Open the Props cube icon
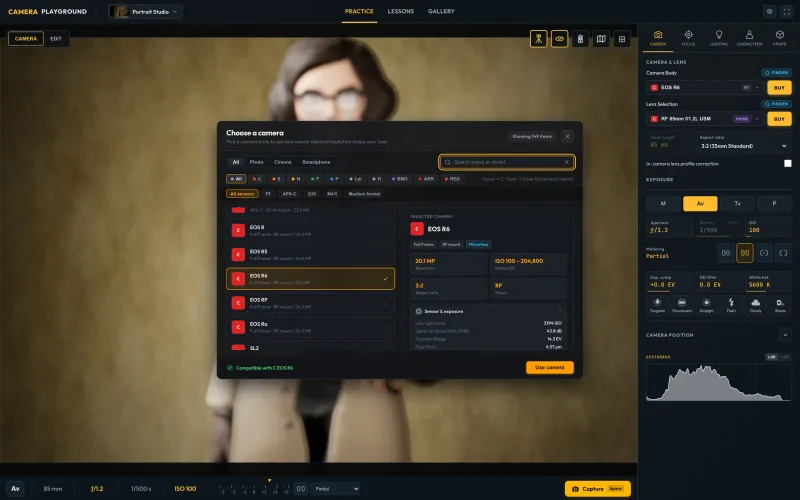800x500 pixels. point(780,38)
